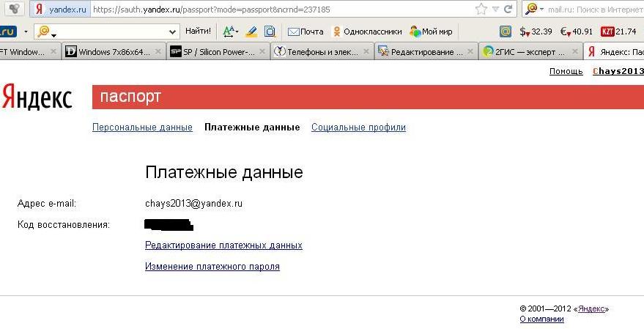Open the Помощь help link
The image size is (644, 329).
(x=566, y=72)
